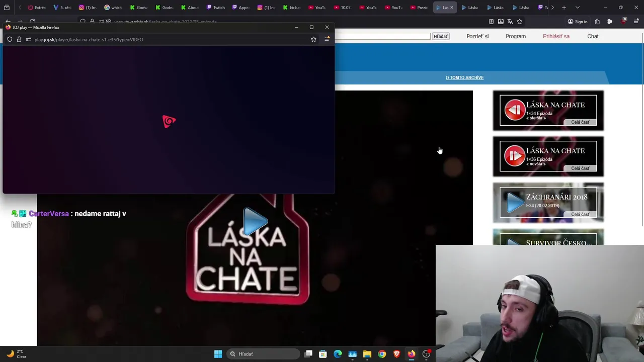Open Microsoft Store from taskbar
Viewport: 644px width, 362px height.
click(x=323, y=354)
